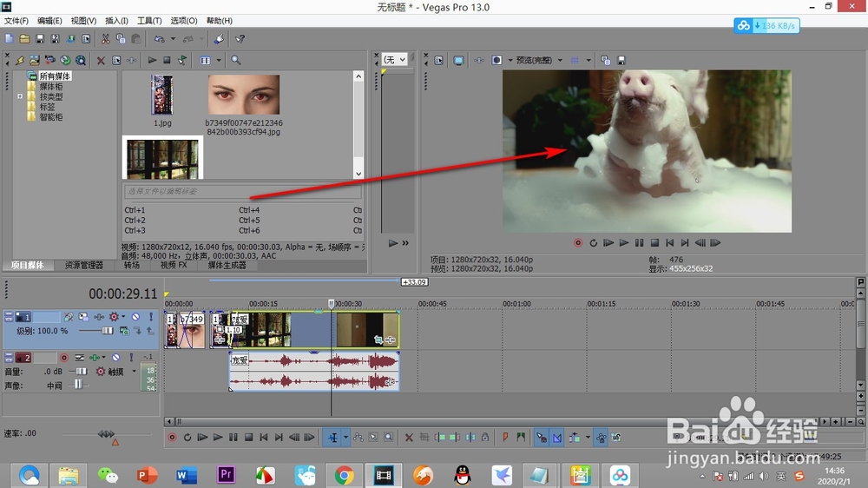Mute audio track 2
868x488 pixels.
115,358
